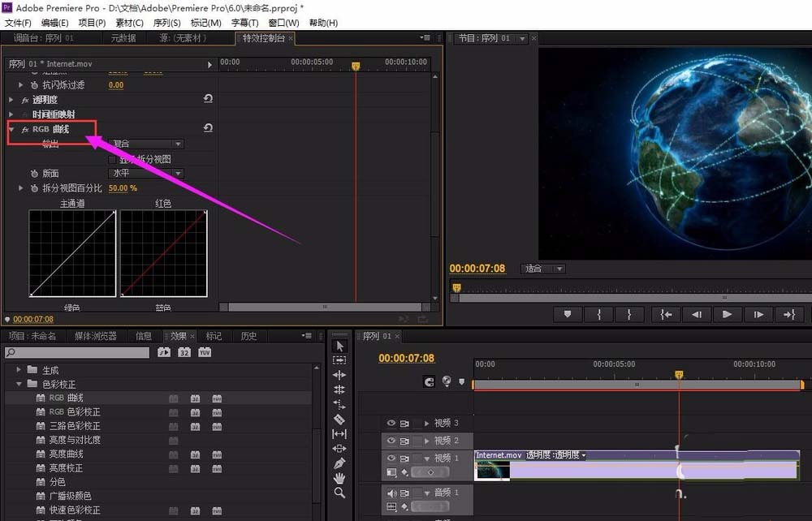
Task: Switch to the 历史 tab
Action: click(x=248, y=336)
